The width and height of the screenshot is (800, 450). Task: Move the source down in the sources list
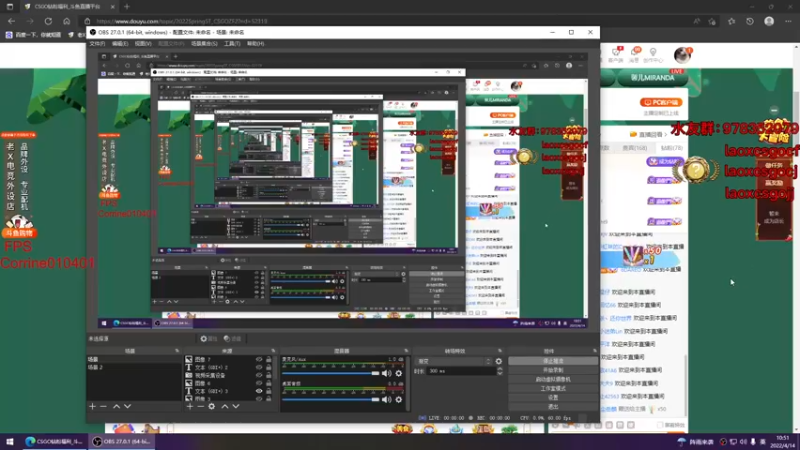point(236,407)
